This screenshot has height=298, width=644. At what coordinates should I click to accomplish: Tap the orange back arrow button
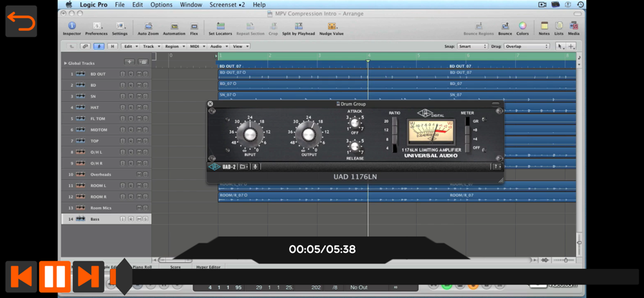click(21, 21)
